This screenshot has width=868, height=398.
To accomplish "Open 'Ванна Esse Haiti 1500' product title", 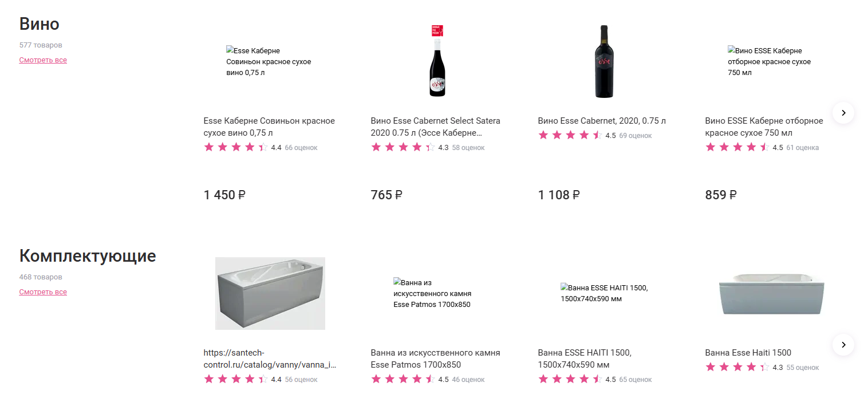I will point(748,353).
